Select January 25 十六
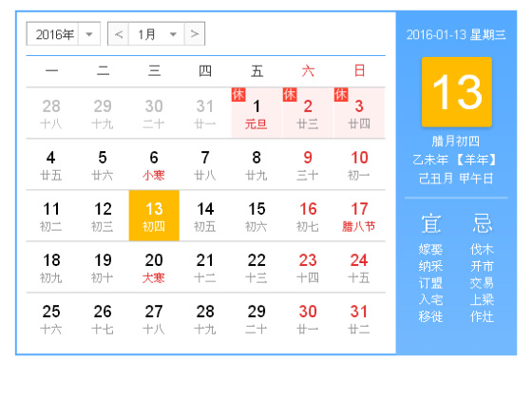The image size is (532, 399). 51,318
